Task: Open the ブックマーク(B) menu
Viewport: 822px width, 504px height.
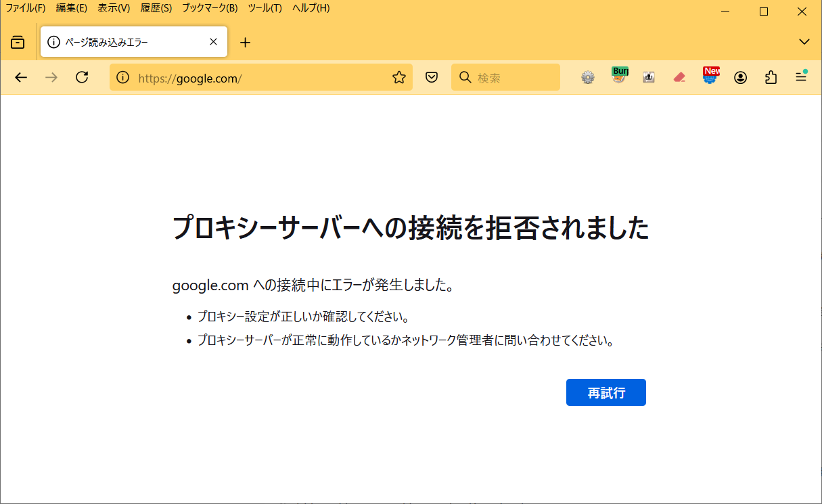Action: point(210,8)
